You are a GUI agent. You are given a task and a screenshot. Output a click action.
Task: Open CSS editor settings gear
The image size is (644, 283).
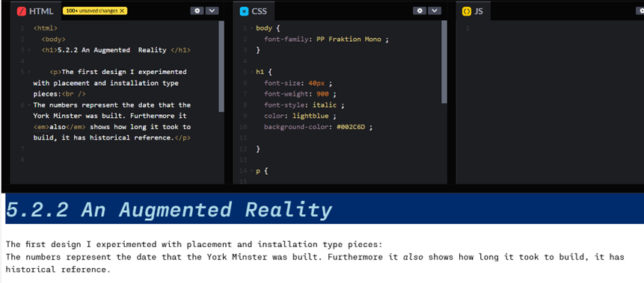[x=420, y=10]
